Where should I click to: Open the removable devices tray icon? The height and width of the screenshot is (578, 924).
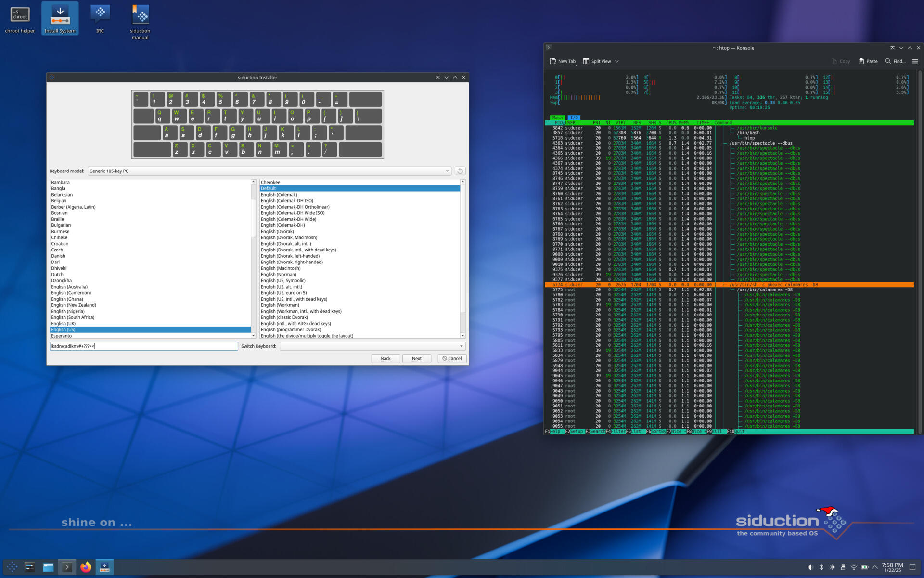pos(843,567)
